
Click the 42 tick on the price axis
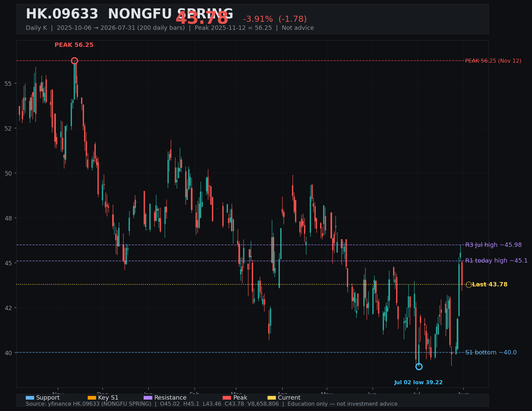coord(8,308)
